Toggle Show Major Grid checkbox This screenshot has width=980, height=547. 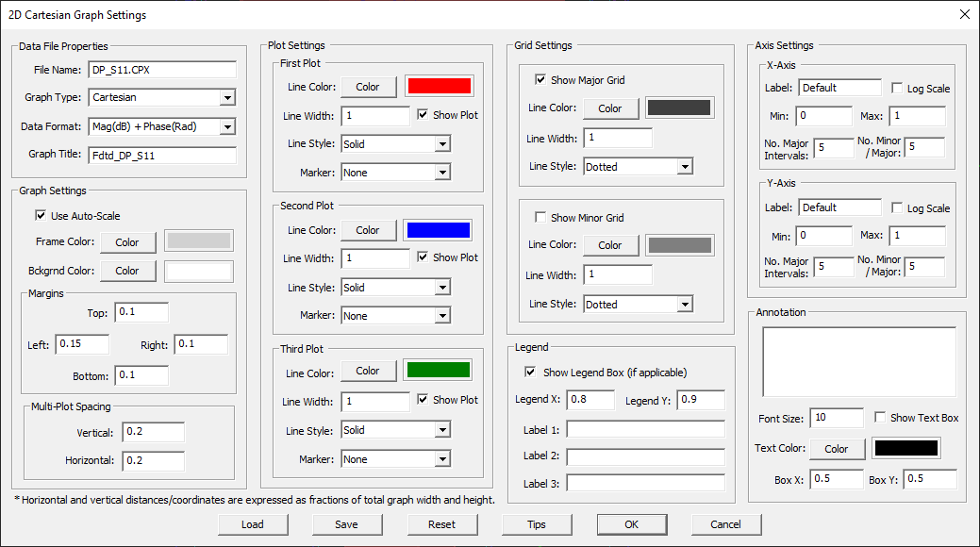540,80
